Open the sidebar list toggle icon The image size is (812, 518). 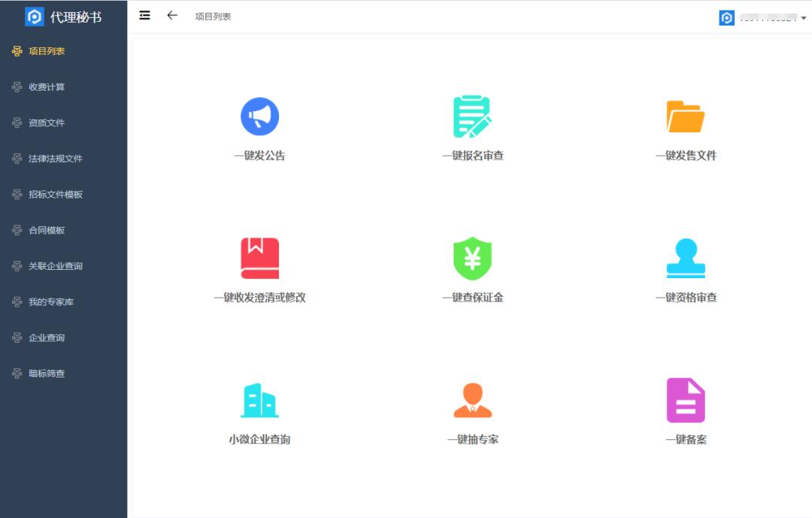pyautogui.click(x=144, y=15)
